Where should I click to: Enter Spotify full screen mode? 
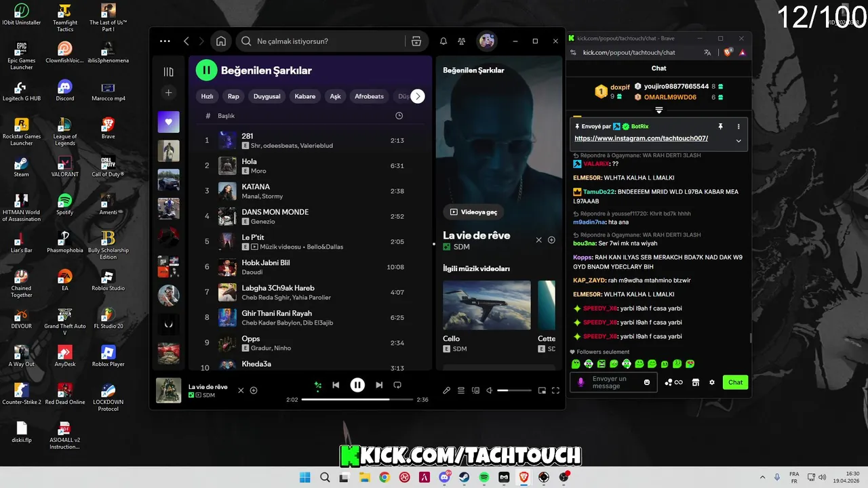(x=555, y=390)
